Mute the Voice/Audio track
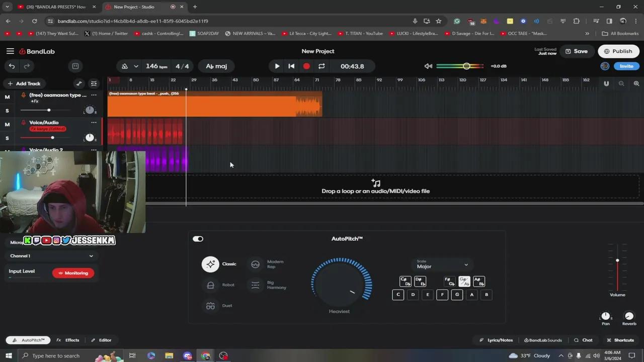Viewport: 644px width, 362px height. (7, 124)
